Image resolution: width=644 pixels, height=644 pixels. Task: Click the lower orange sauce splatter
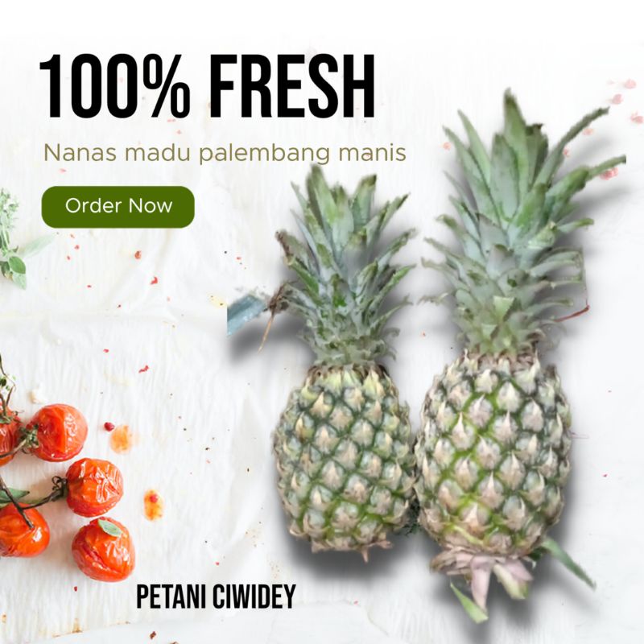click(x=153, y=505)
